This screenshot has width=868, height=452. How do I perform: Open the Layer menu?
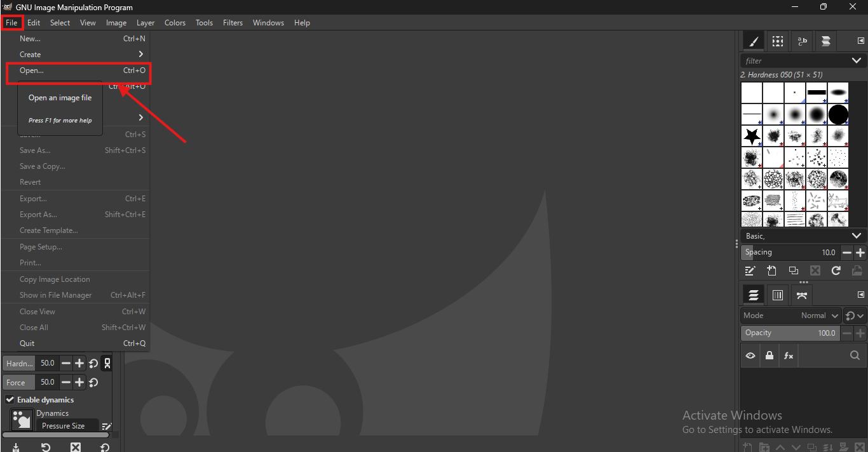pos(146,23)
